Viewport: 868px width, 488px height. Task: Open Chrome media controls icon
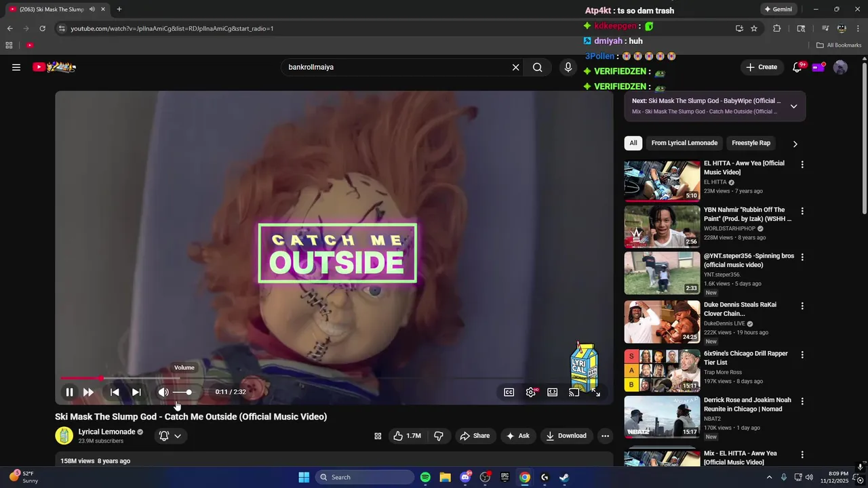point(825,28)
